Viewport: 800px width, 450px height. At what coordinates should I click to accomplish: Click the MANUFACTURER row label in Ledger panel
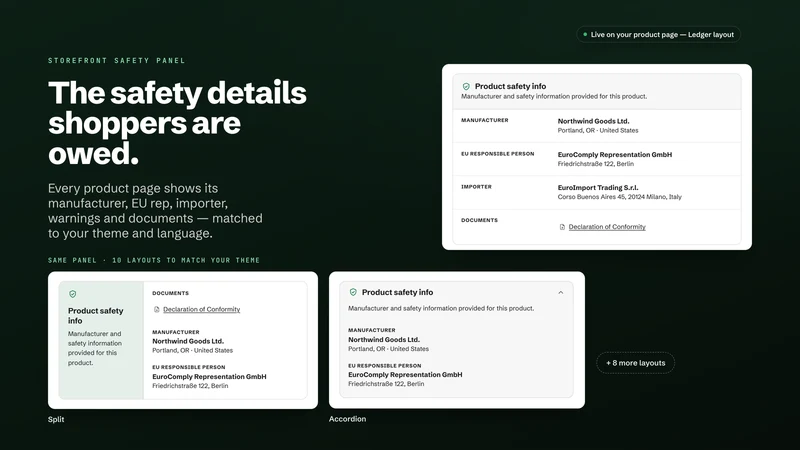pyautogui.click(x=485, y=120)
